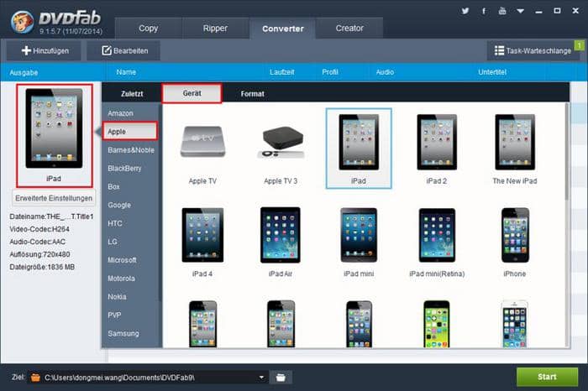This screenshot has height=391, width=588.
Task: Open the Format tab
Action: pos(252,94)
